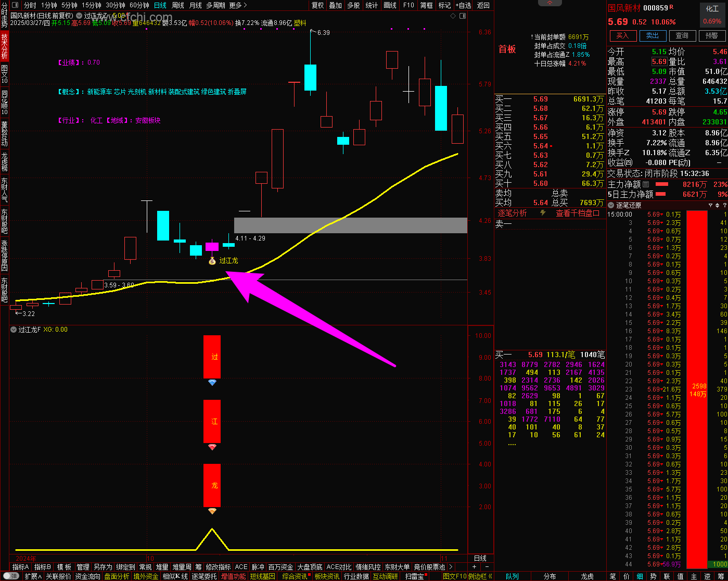Click the minus zoom icon at chart bottom
This screenshot has width=728, height=581.
[x=487, y=567]
